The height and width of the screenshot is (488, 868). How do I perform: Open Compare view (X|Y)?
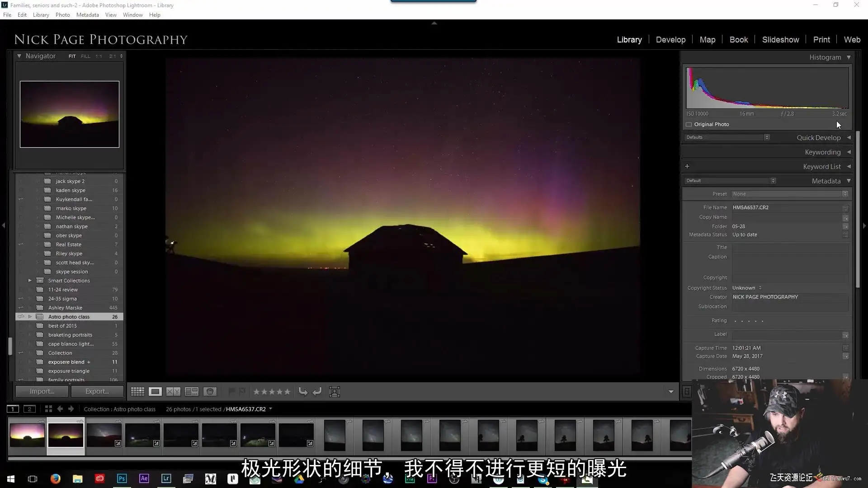click(x=173, y=392)
